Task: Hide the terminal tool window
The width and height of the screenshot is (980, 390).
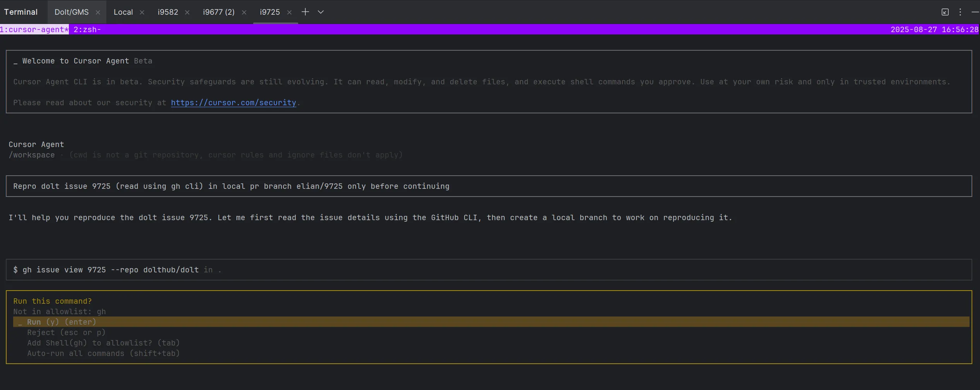Action: coord(975,12)
